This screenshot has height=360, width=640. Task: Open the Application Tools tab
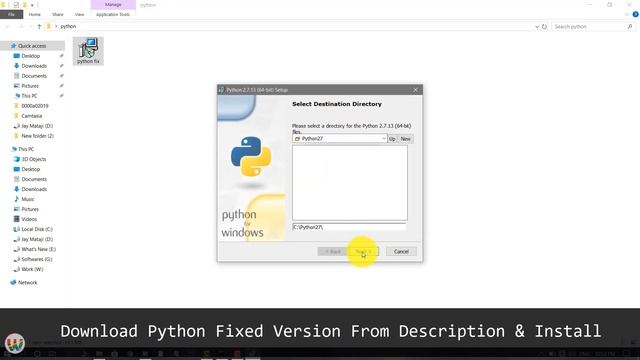pyautogui.click(x=113, y=14)
